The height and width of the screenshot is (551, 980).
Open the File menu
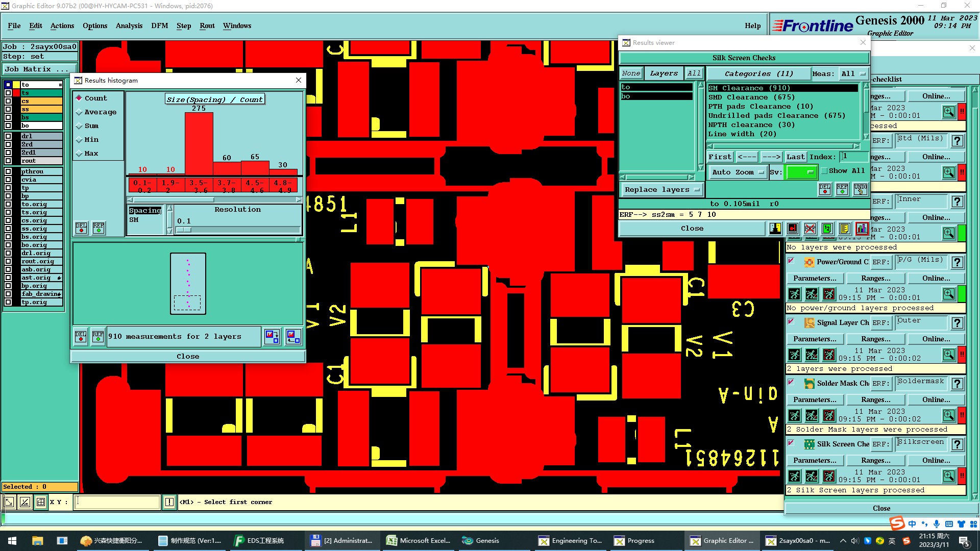[x=14, y=26]
